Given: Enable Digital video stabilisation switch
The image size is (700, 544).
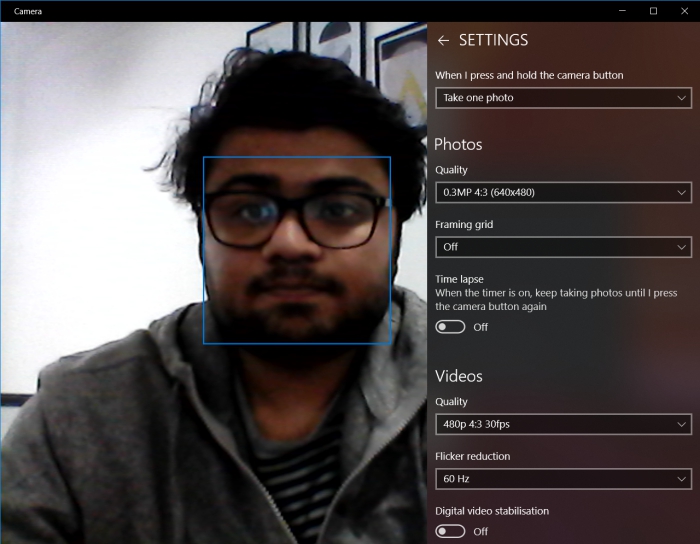Looking at the screenshot, I should (450, 531).
